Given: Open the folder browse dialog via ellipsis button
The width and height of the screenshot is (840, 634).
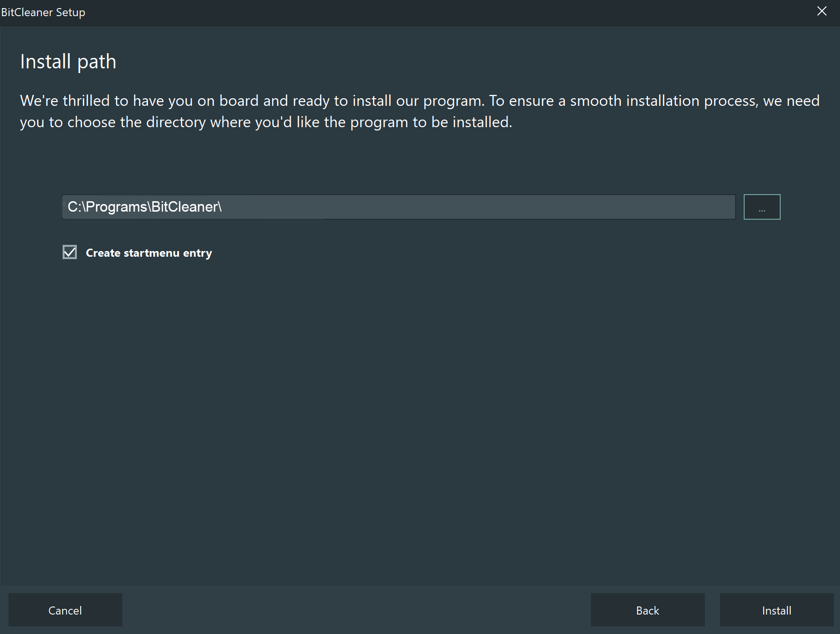Looking at the screenshot, I should click(762, 207).
